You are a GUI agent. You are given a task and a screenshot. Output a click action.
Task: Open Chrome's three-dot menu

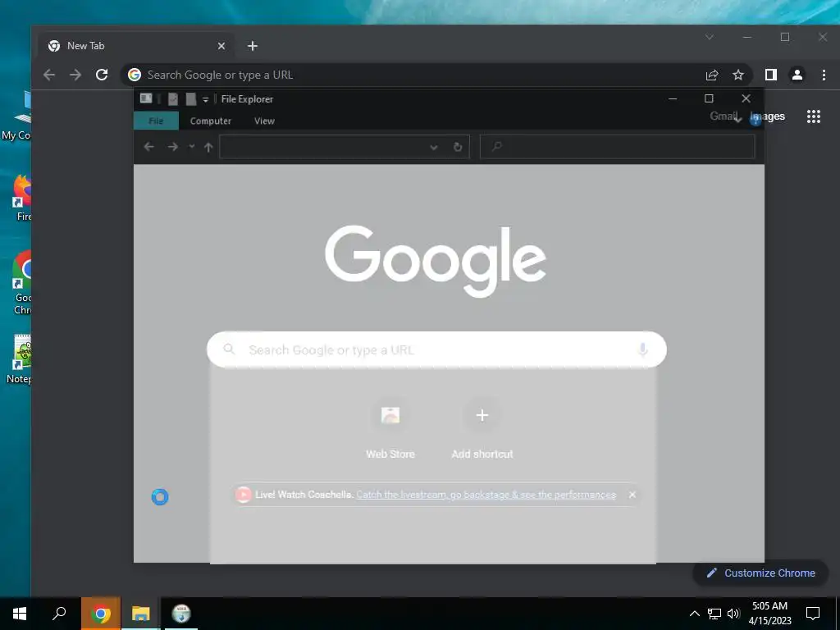tap(824, 75)
